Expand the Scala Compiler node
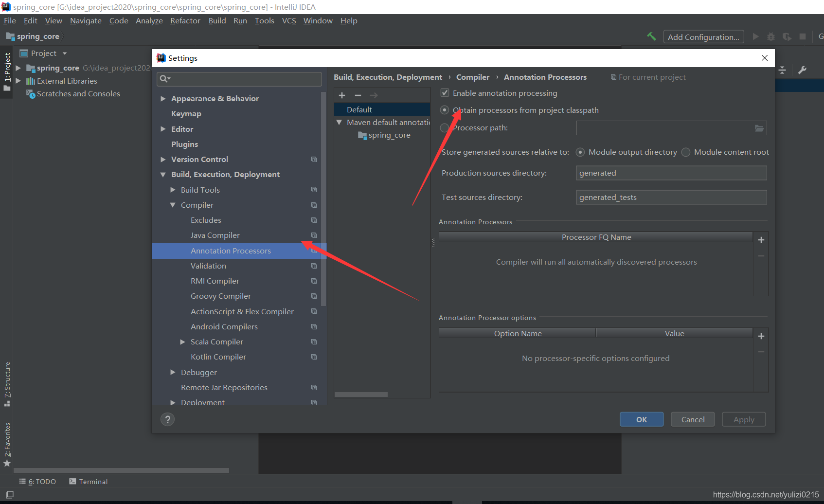824x504 pixels. pyautogui.click(x=183, y=342)
